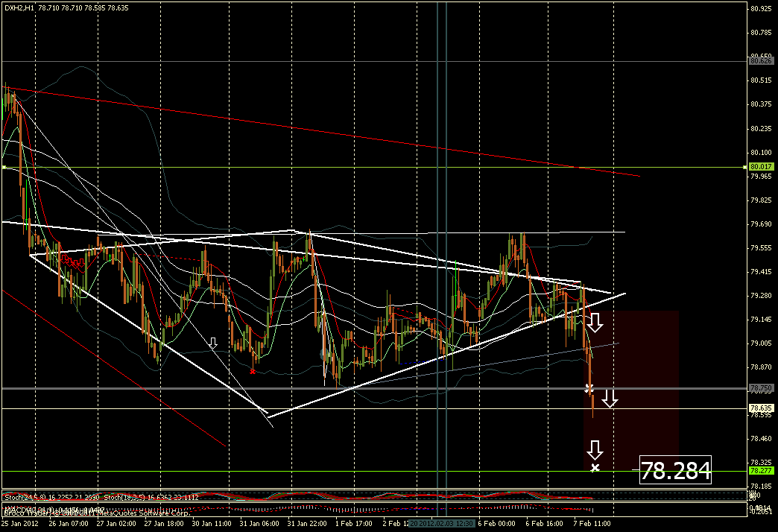Click the 78.460 price axis label
Image resolution: width=778 pixels, height=532 pixels.
pos(762,439)
